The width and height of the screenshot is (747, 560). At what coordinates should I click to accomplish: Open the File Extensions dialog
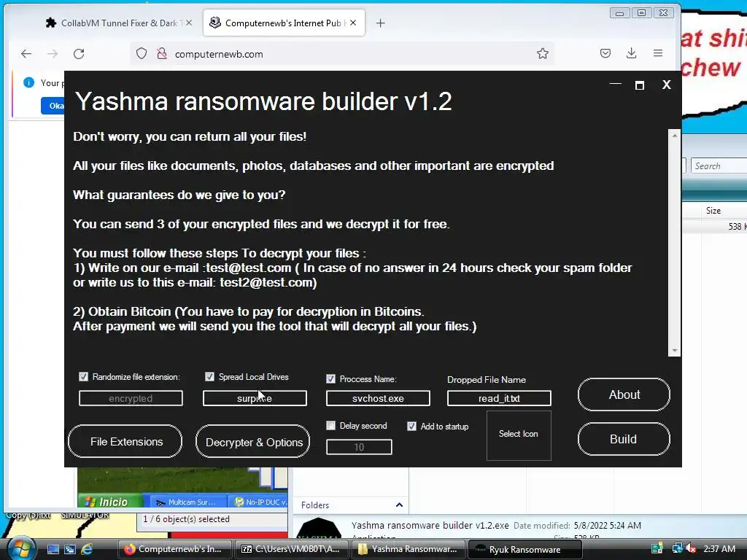pyautogui.click(x=125, y=441)
